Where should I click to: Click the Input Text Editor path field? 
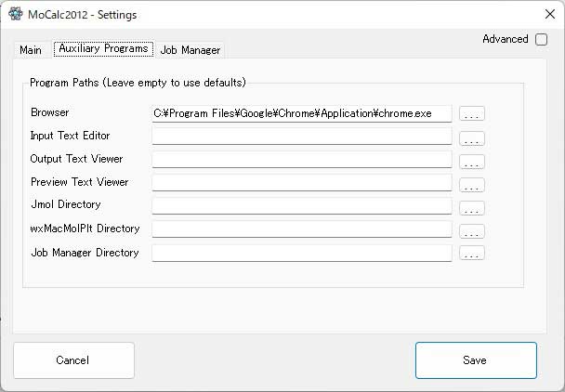(x=302, y=137)
